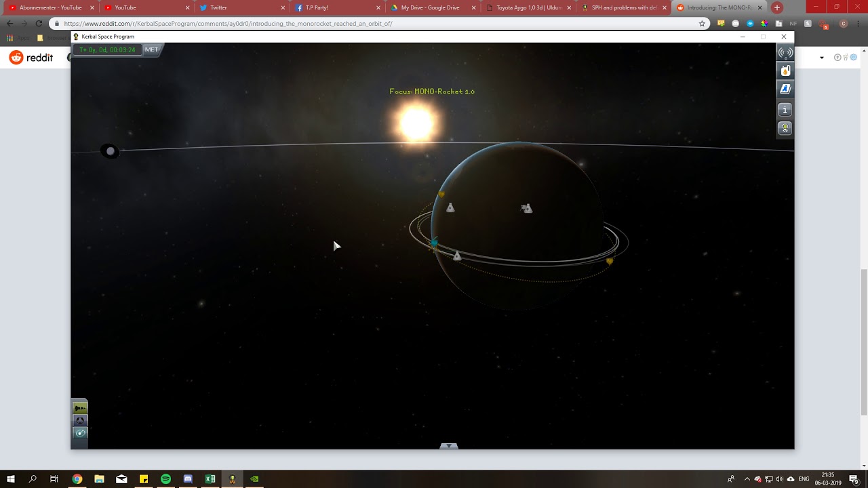Image resolution: width=868 pixels, height=488 pixels.
Task: Open Discord from the taskbar
Action: pos(188,479)
